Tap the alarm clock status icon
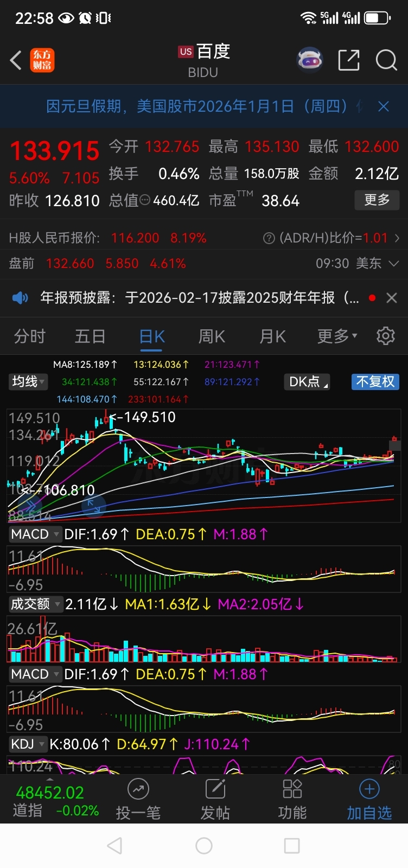This screenshot has width=408, height=868. point(85,18)
